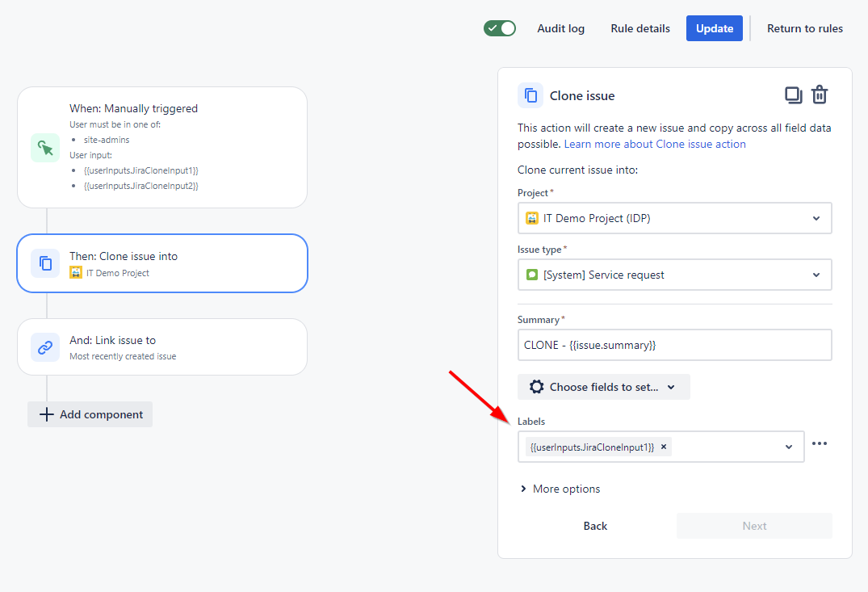This screenshot has width=868, height=592.
Task: Click the gear icon on Choose fields to set
Action: tap(537, 387)
